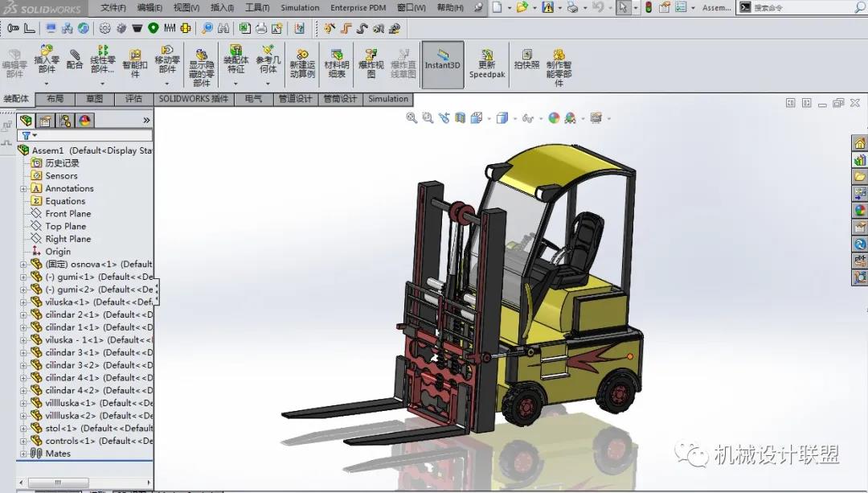Open the View Settings monitor icon
The width and height of the screenshot is (868, 493).
pos(596,118)
